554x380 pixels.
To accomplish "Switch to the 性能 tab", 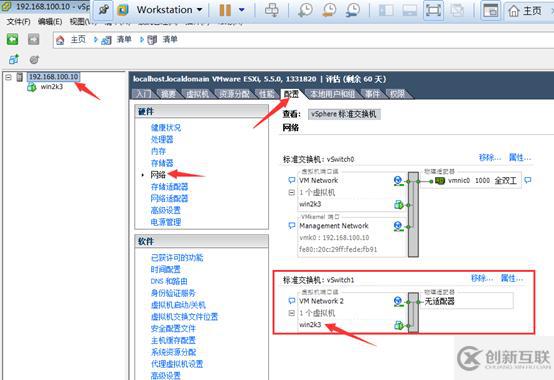I will pos(266,94).
